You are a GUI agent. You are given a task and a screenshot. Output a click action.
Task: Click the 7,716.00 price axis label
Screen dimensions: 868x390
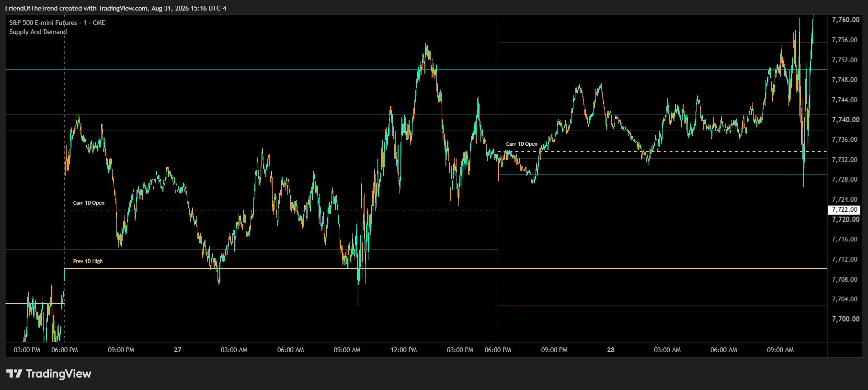(845, 239)
